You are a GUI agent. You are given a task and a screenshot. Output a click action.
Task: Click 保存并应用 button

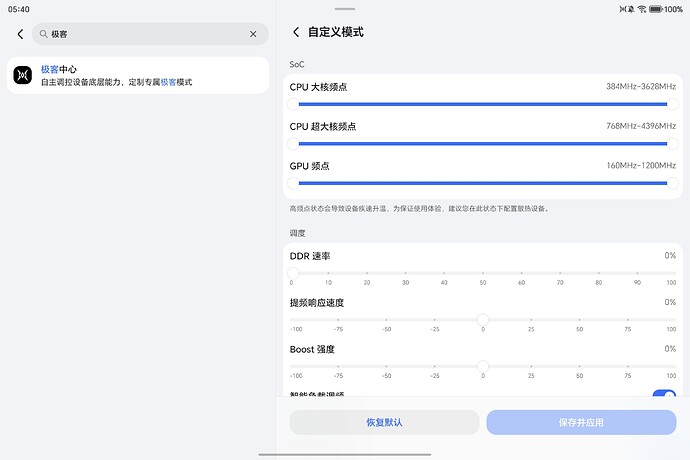581,422
